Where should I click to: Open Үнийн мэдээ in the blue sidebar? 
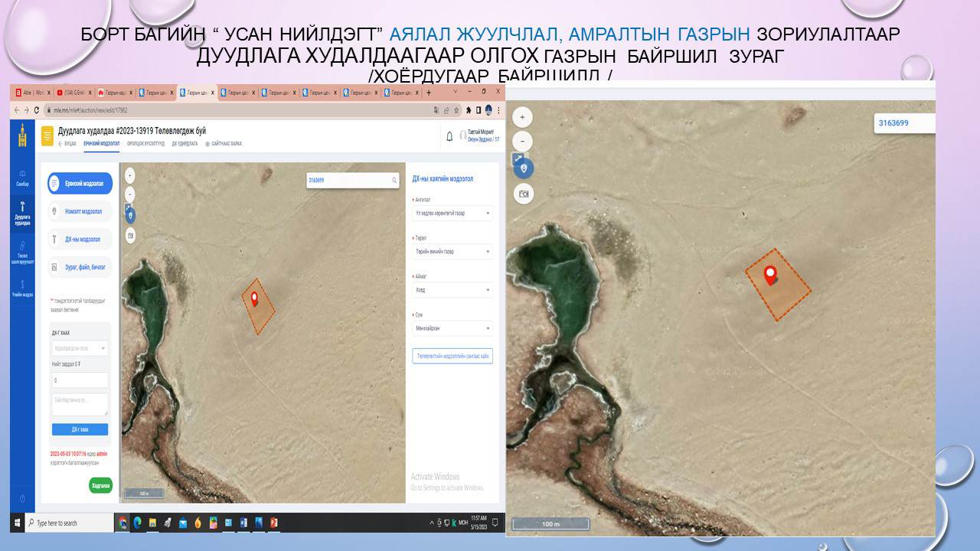22,289
